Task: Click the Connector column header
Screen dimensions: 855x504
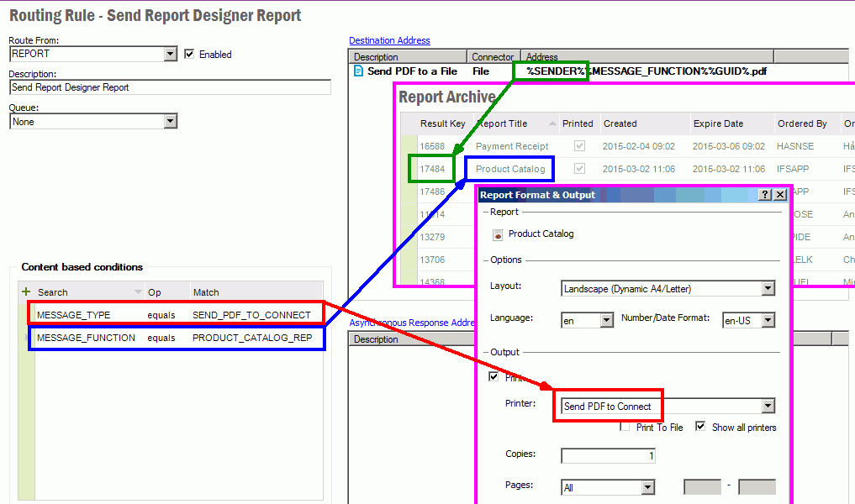Action: point(493,57)
